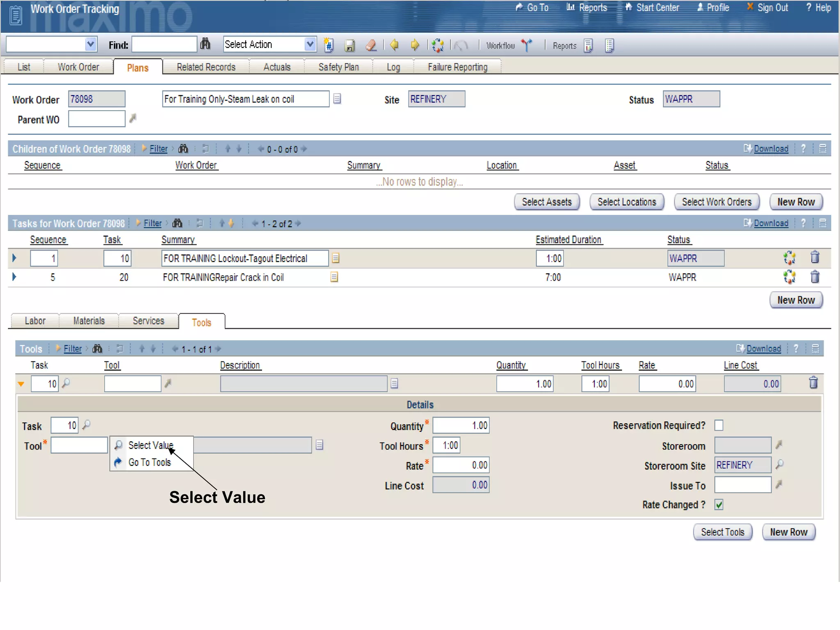Click the Workflow routing icon
This screenshot has height=630, width=840.
point(527,45)
